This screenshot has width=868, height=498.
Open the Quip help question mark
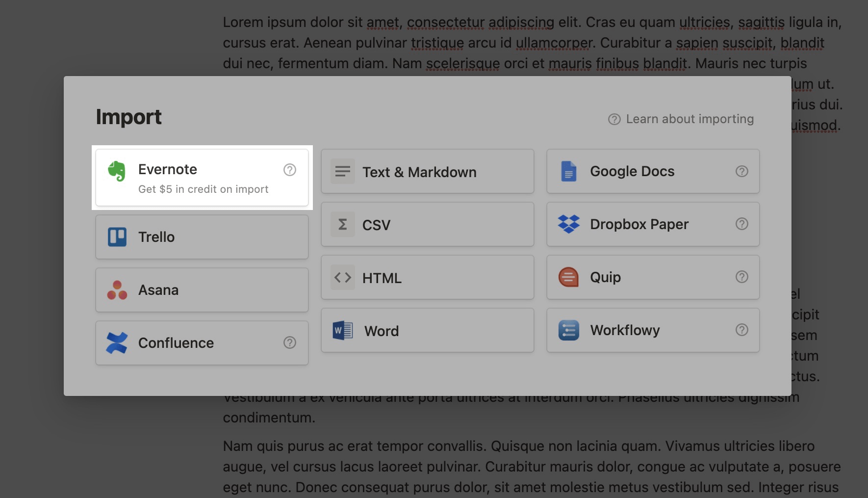741,277
